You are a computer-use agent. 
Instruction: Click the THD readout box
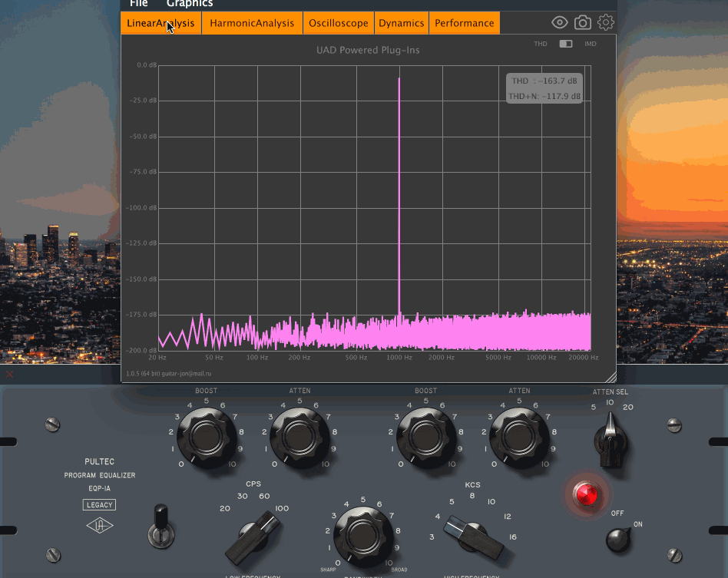click(544, 88)
